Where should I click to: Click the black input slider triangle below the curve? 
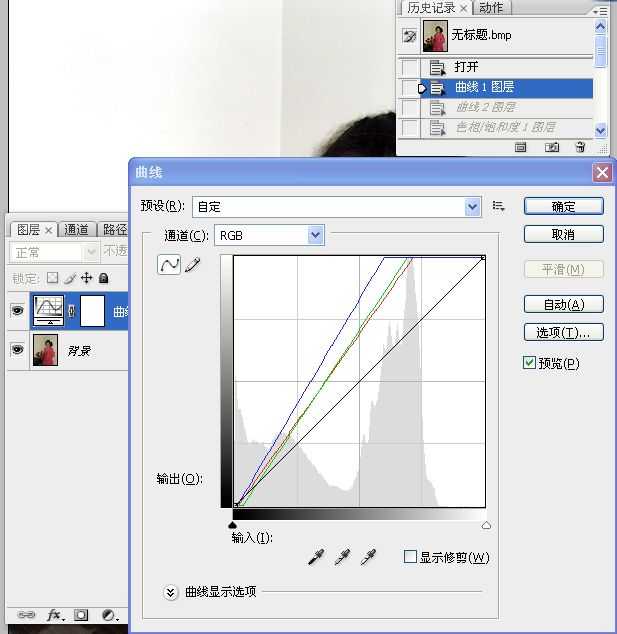232,525
